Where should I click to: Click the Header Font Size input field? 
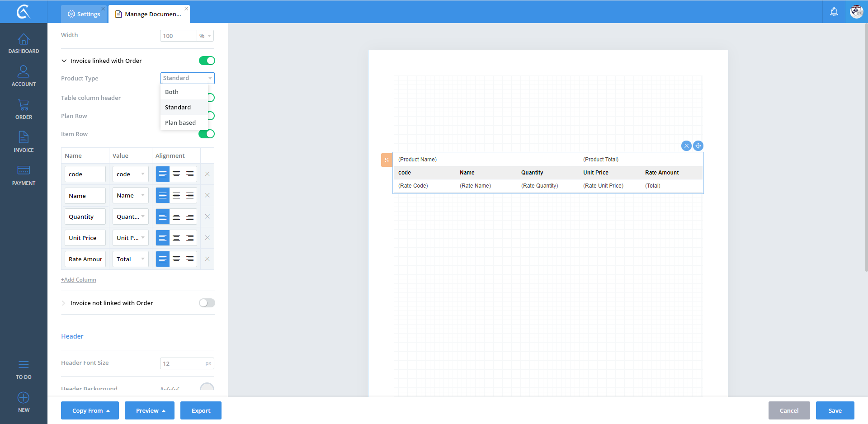pyautogui.click(x=183, y=363)
